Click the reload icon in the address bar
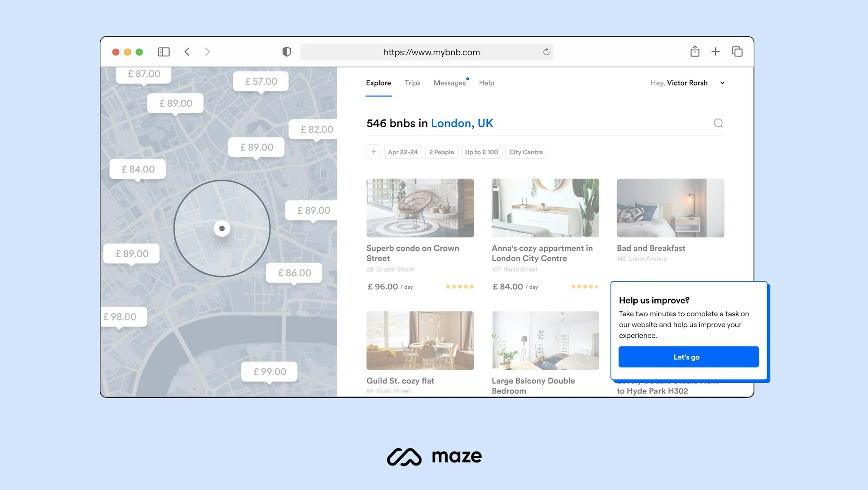 pos(546,52)
